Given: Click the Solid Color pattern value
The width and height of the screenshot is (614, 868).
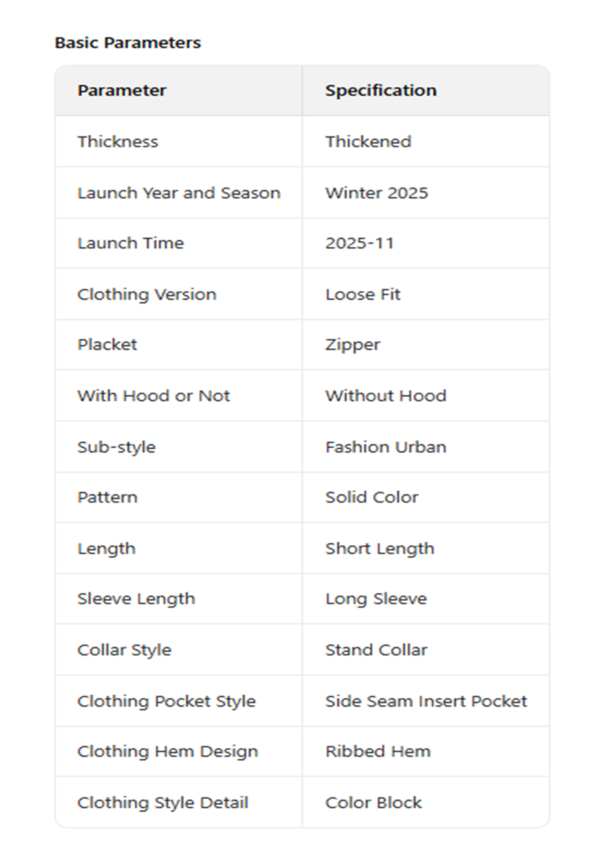Looking at the screenshot, I should [372, 497].
